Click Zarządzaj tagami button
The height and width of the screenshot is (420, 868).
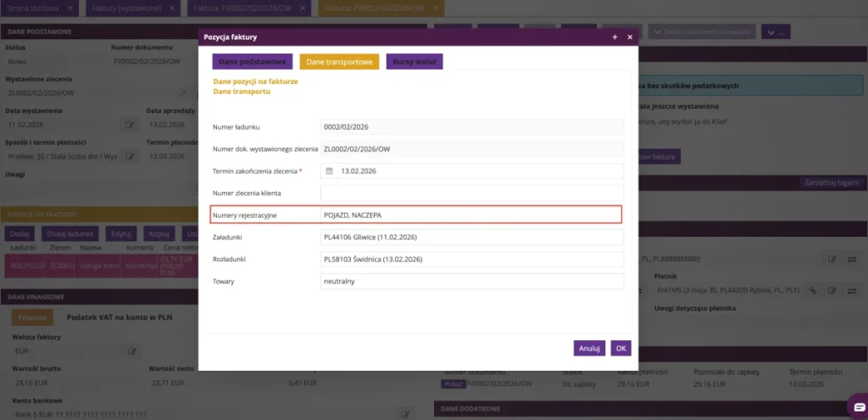(832, 182)
